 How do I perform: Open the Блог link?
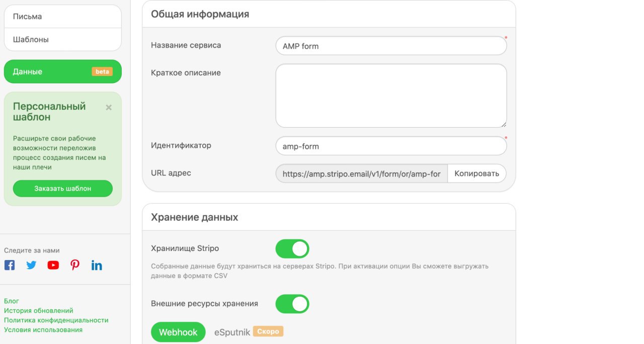[x=12, y=301]
